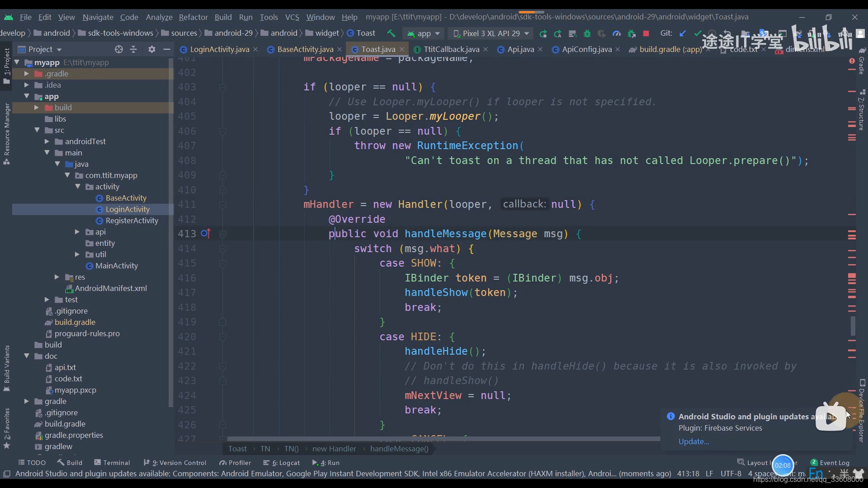
Task: Toggle the Favorites side panel
Action: click(x=6, y=428)
